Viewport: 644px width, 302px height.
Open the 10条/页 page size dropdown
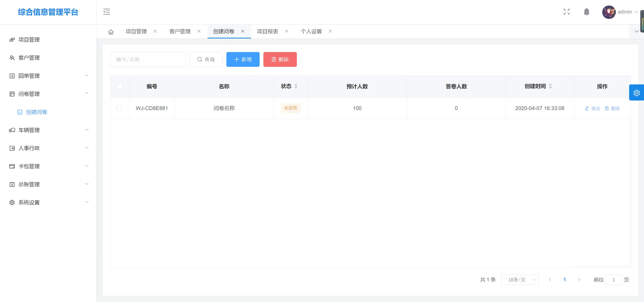point(520,280)
